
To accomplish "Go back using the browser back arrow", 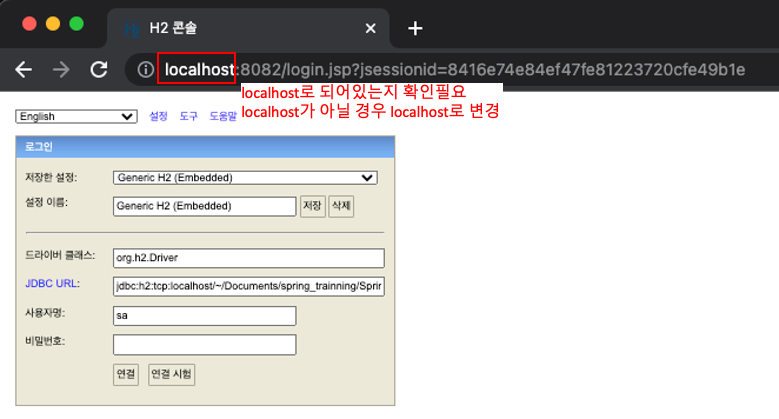I will tap(23, 70).
